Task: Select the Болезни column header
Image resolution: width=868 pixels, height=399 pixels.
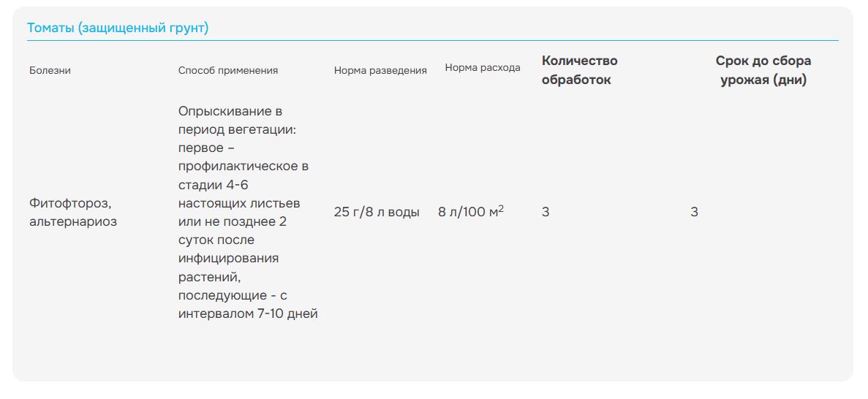Action: point(50,70)
